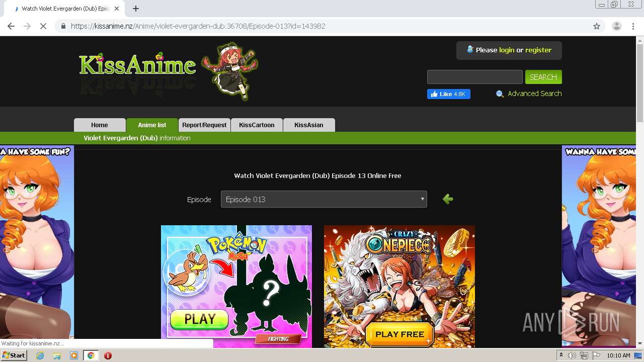Open File Explorer from the taskbar
Screen dimensions: 644x362
57,355
